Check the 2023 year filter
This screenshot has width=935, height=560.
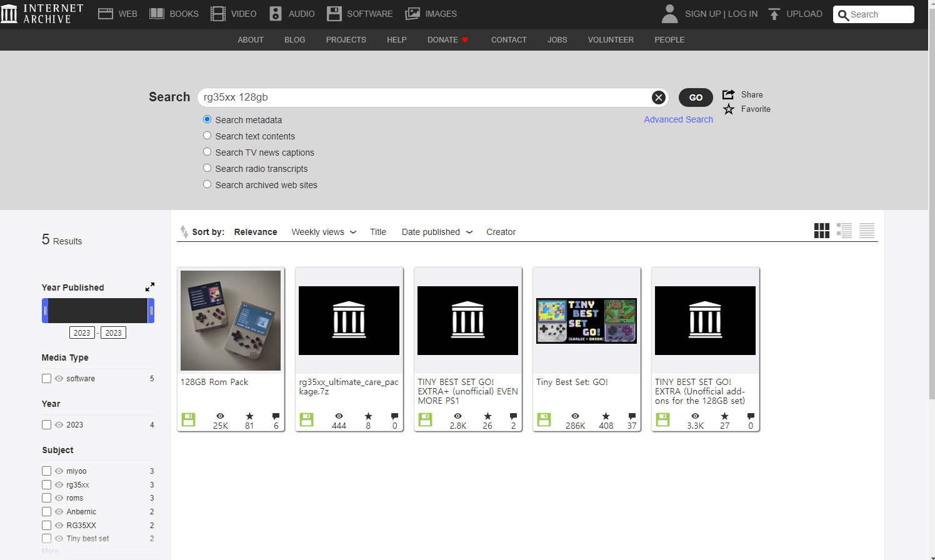[46, 425]
